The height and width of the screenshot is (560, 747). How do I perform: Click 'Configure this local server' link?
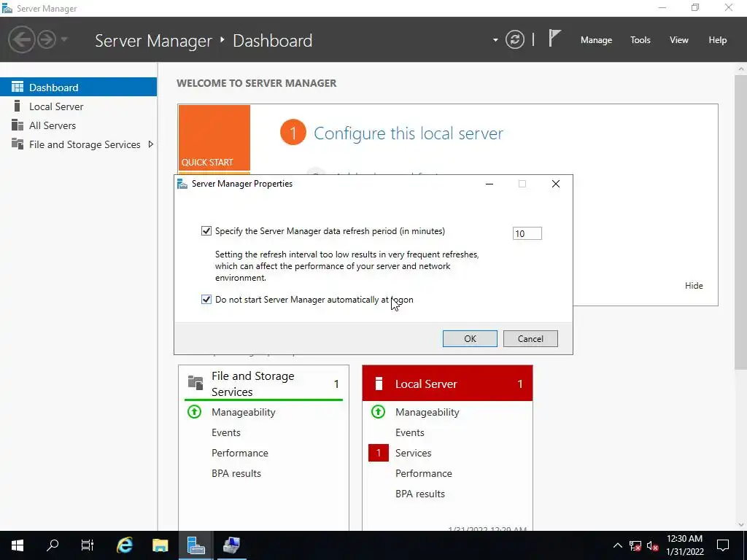[x=409, y=133]
